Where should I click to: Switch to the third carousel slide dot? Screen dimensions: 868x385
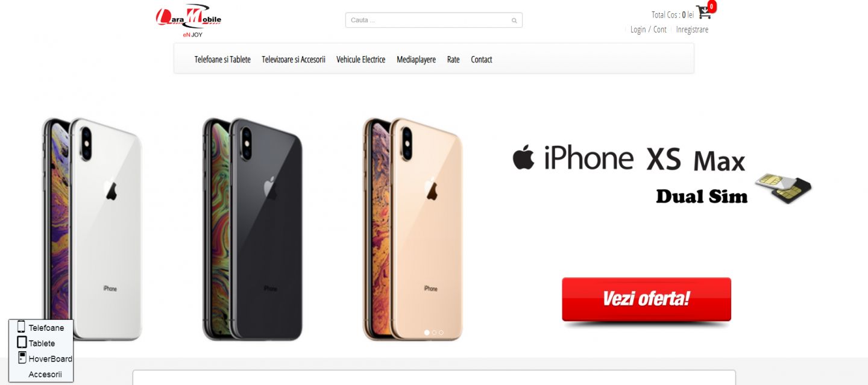pyautogui.click(x=441, y=333)
